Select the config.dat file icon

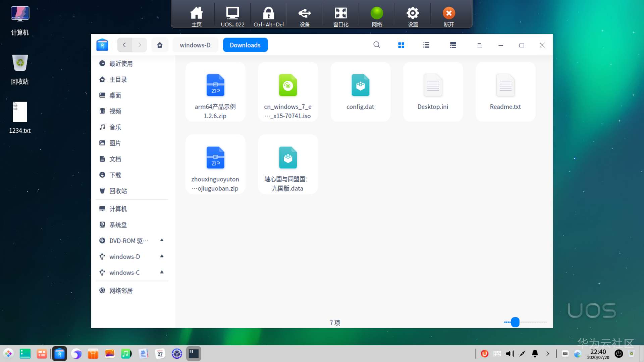[x=360, y=86]
